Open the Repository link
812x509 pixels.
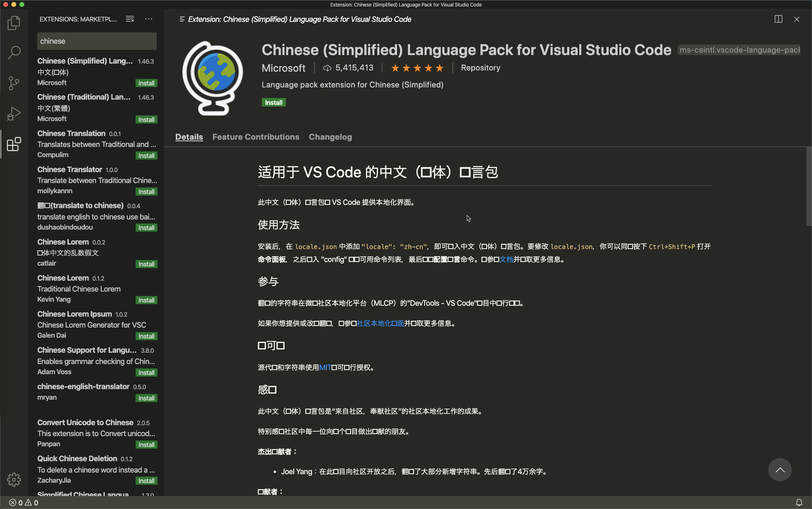(480, 68)
